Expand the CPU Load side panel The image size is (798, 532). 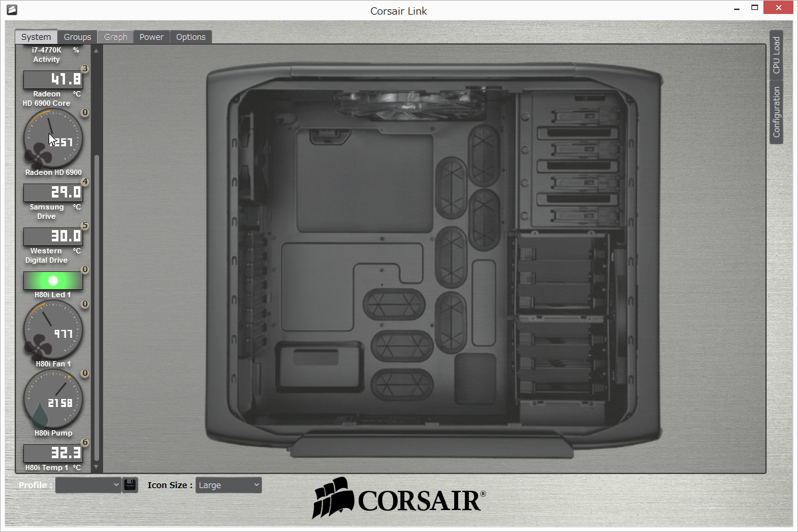click(x=776, y=55)
